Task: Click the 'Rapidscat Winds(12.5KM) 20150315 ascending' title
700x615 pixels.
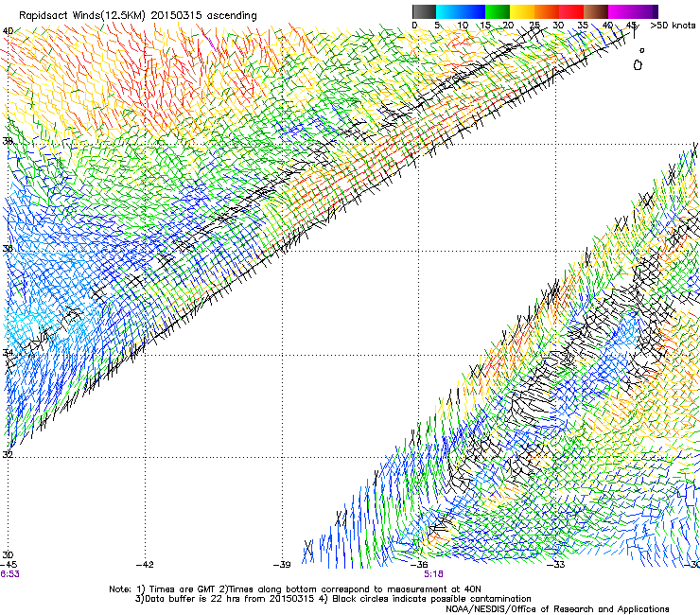Action: (x=137, y=16)
